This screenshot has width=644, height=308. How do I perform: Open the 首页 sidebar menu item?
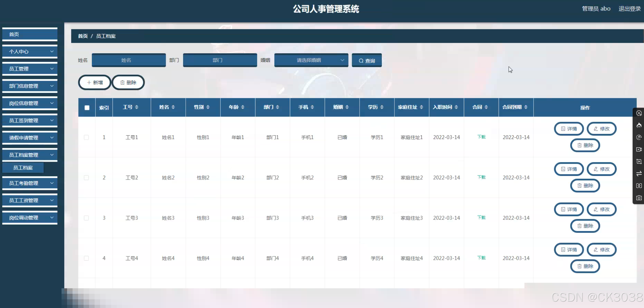(30, 34)
